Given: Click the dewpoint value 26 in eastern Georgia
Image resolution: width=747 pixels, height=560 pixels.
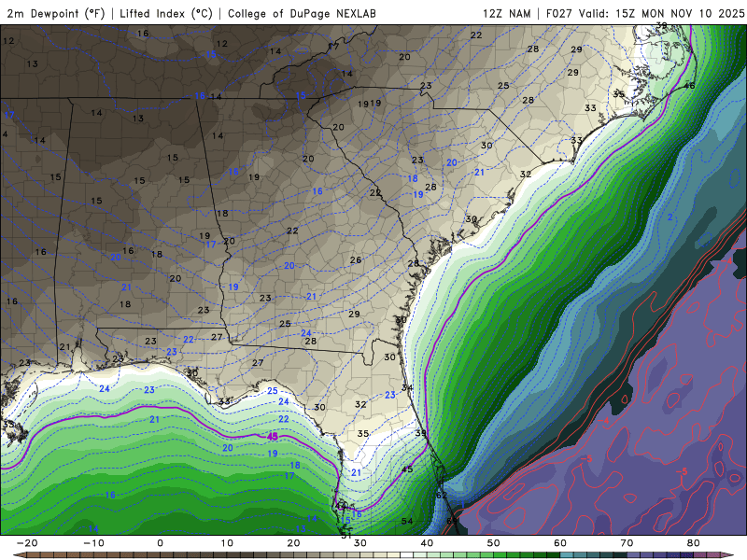Looking at the screenshot, I should pyautogui.click(x=356, y=260).
